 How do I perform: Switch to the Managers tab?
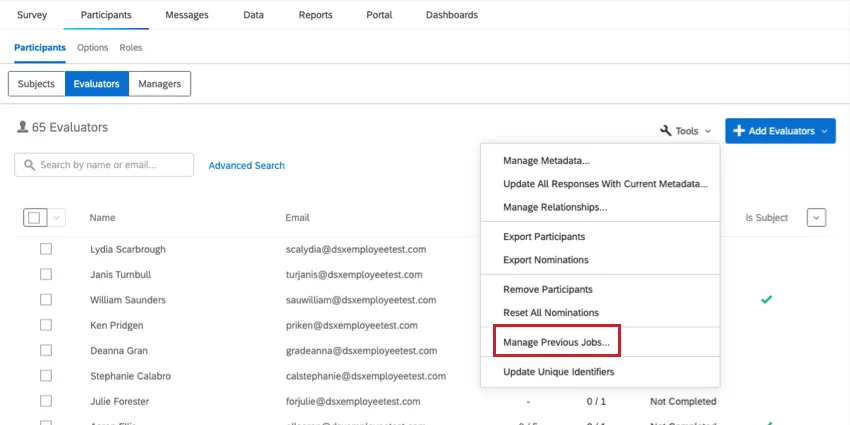click(160, 84)
